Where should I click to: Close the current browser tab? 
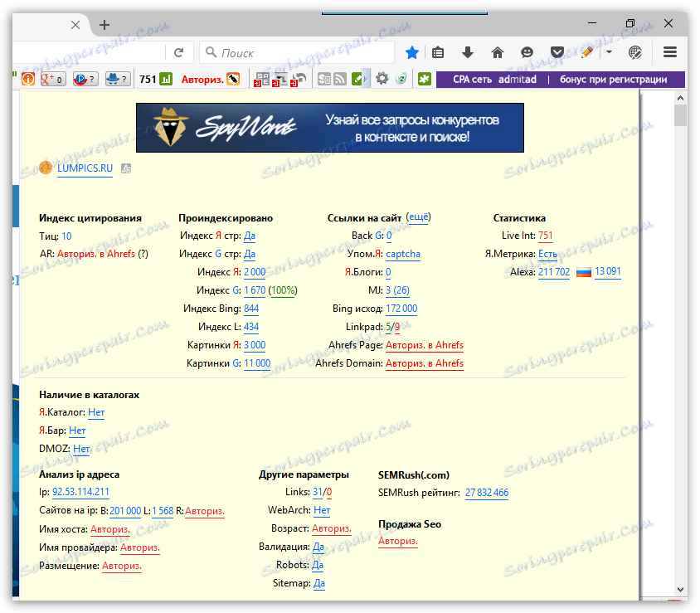point(75,25)
